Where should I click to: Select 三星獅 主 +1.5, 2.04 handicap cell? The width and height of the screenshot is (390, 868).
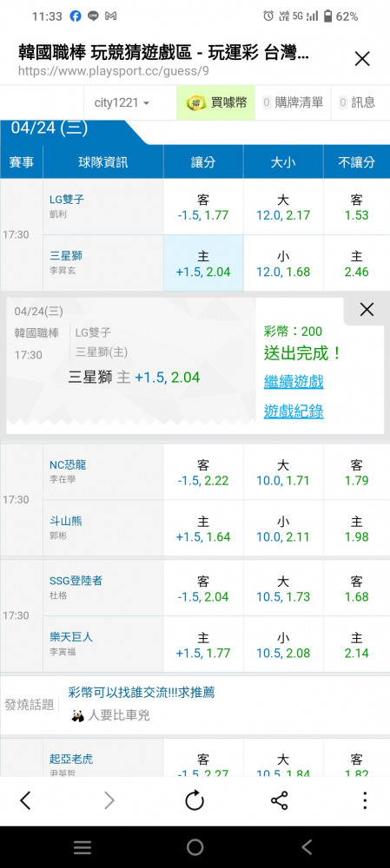(x=203, y=264)
